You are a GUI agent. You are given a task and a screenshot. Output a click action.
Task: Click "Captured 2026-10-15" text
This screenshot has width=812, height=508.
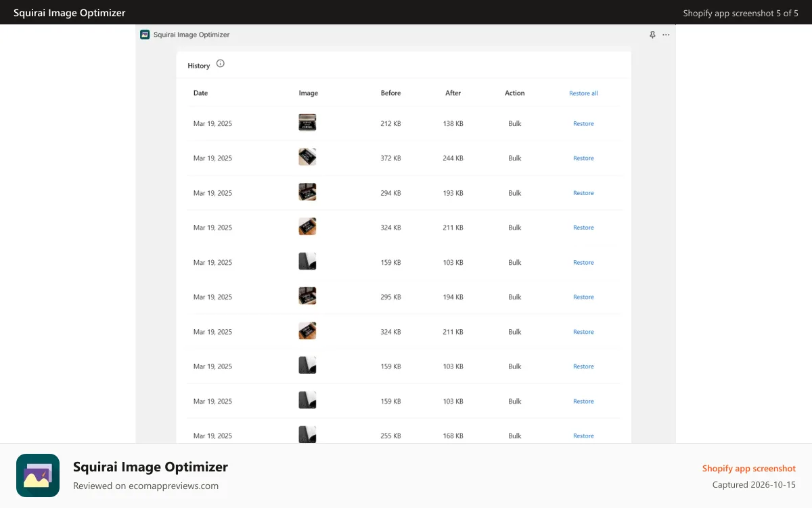754,485
